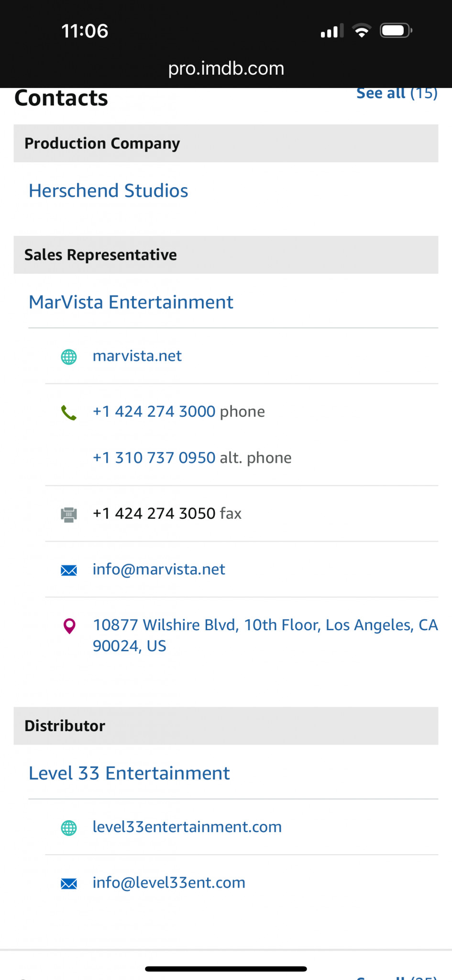The width and height of the screenshot is (452, 980).
Task: Tap the Level 33 globe website icon
Action: point(69,828)
